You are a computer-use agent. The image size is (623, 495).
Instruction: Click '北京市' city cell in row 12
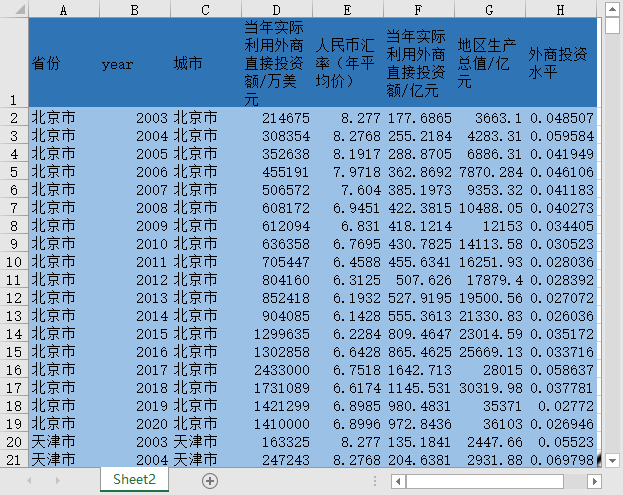point(206,298)
